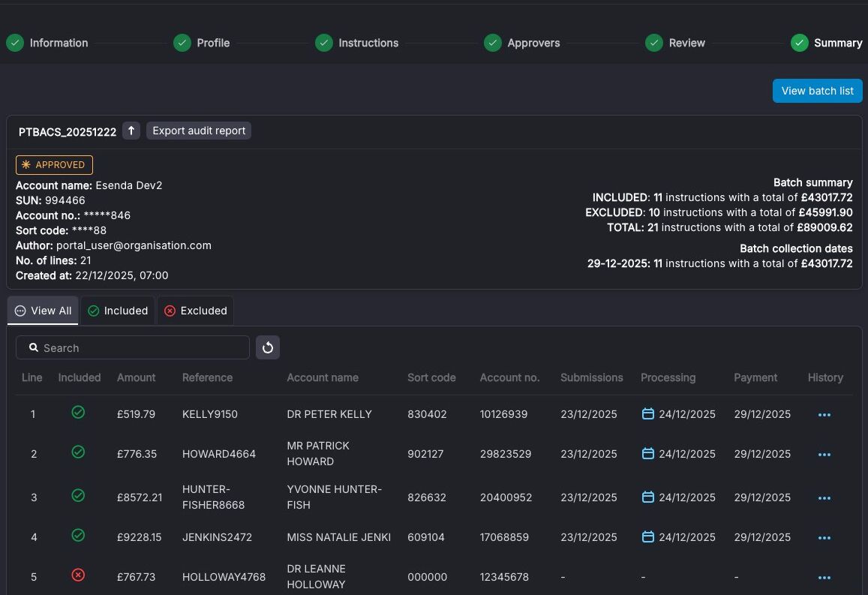Screen dimensions: 868x595
Task: Click batch name PTBACS_20251222
Action: tap(68, 132)
